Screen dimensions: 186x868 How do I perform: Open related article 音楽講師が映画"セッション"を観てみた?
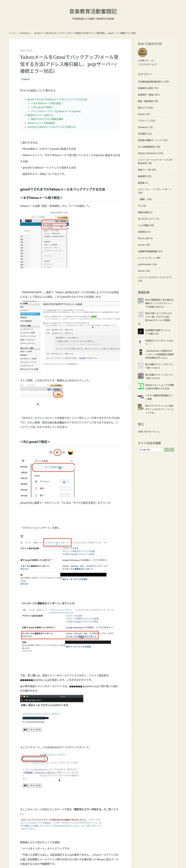(158, 332)
